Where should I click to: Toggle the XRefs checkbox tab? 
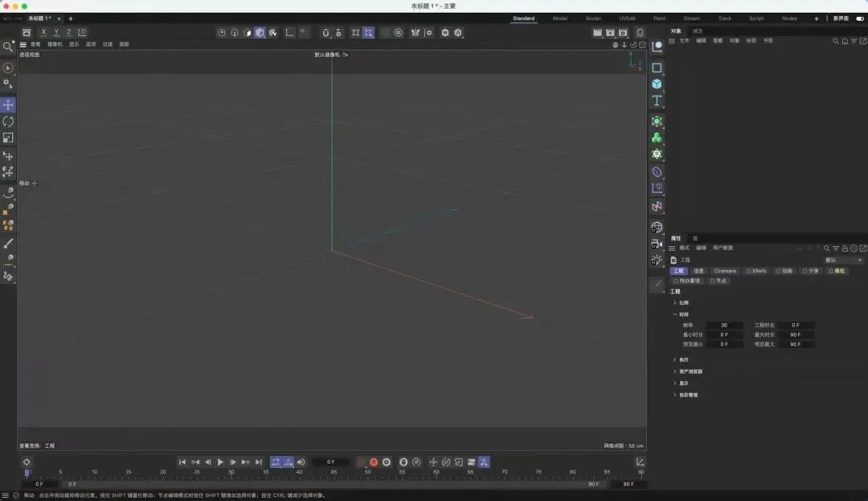coord(756,271)
